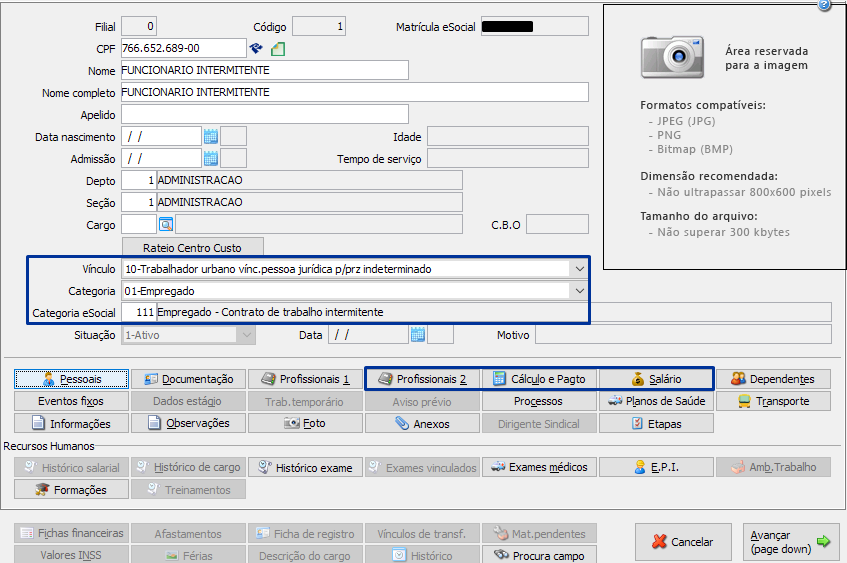Screen dimensions: 847x563
Task: Click the Admissão date field
Action: (x=162, y=158)
